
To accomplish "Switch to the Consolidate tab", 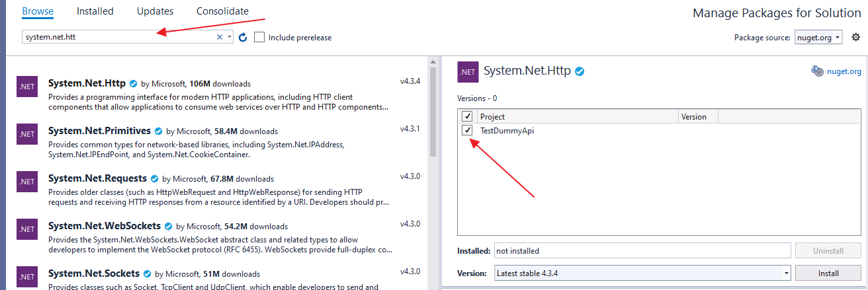I will (222, 11).
